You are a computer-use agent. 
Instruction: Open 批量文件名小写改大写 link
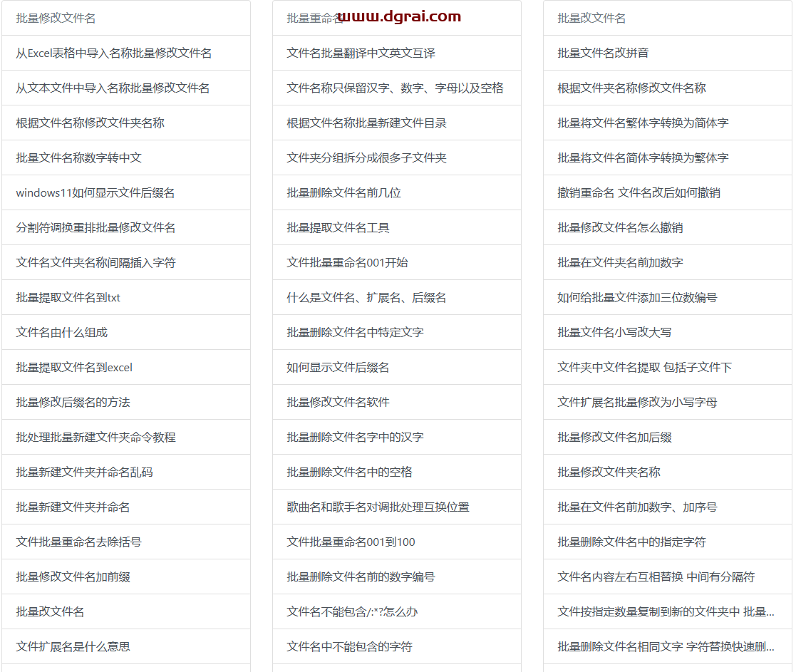coord(615,333)
